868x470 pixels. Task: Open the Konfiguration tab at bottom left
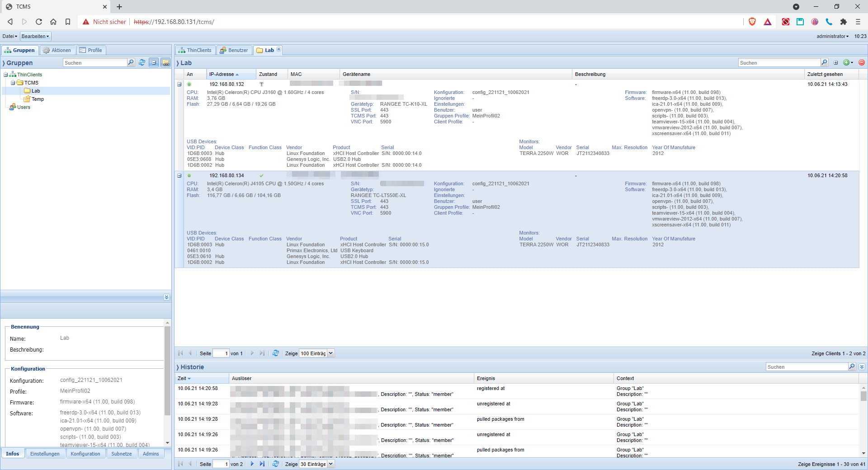point(85,454)
